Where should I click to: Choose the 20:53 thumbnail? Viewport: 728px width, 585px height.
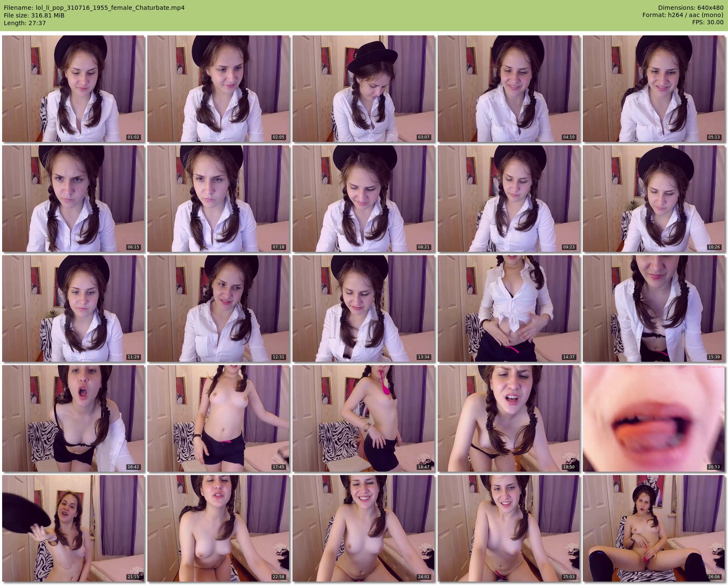[x=654, y=418]
